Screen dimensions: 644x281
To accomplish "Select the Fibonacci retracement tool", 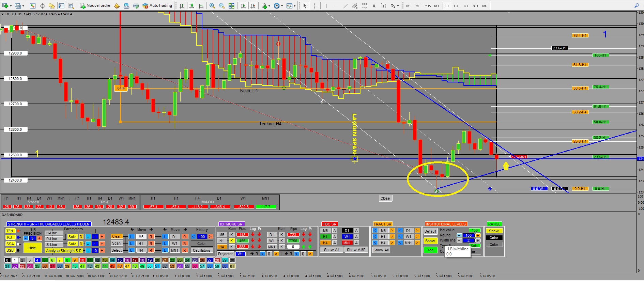I will point(364,6).
